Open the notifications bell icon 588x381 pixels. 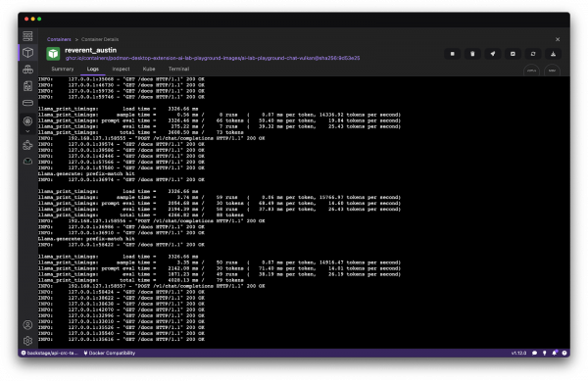[555, 353]
